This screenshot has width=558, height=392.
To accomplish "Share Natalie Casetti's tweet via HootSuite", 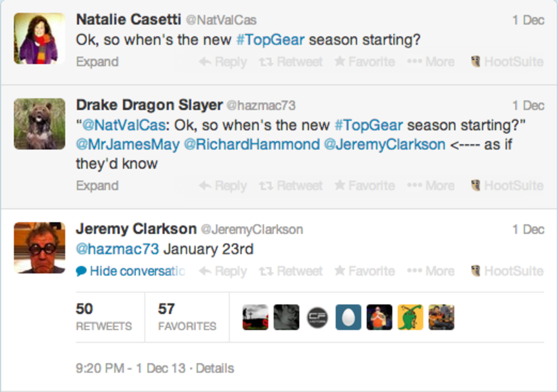I will tap(508, 62).
